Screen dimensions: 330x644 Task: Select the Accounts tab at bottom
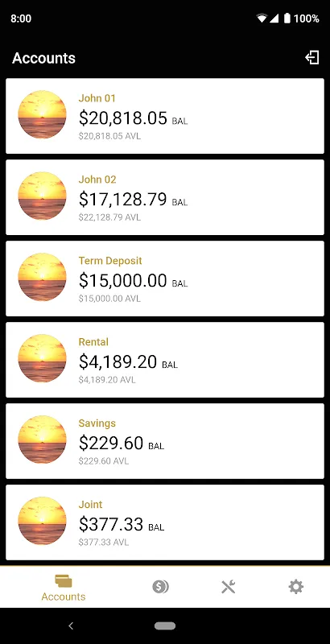click(x=64, y=588)
